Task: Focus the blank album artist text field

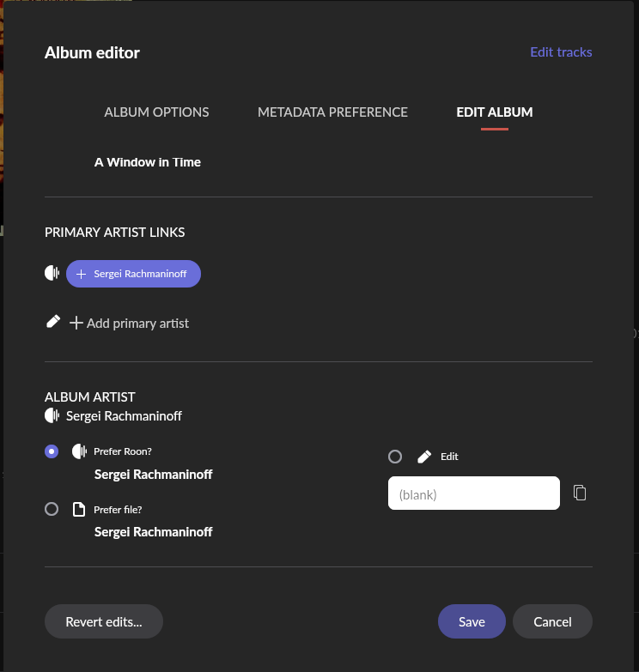Action: click(474, 493)
